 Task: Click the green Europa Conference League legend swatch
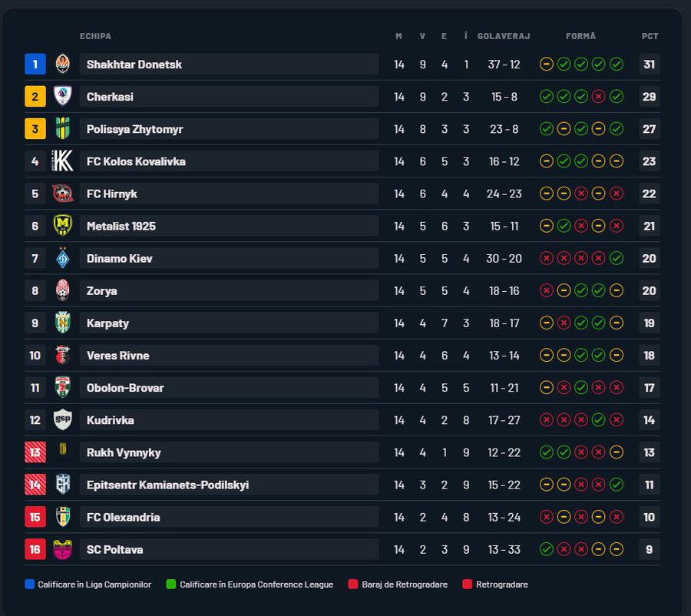pyautogui.click(x=170, y=585)
